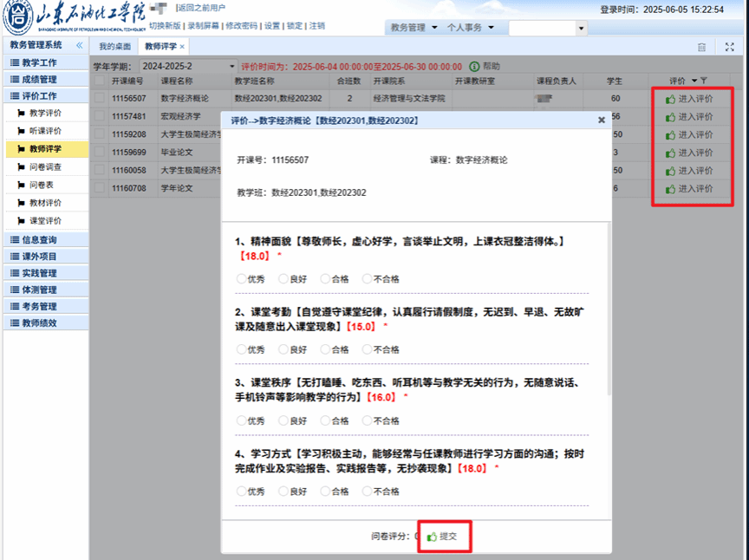Click thumbs-up icon for course 11160058
This screenshot has height=560, width=749.
click(670, 171)
